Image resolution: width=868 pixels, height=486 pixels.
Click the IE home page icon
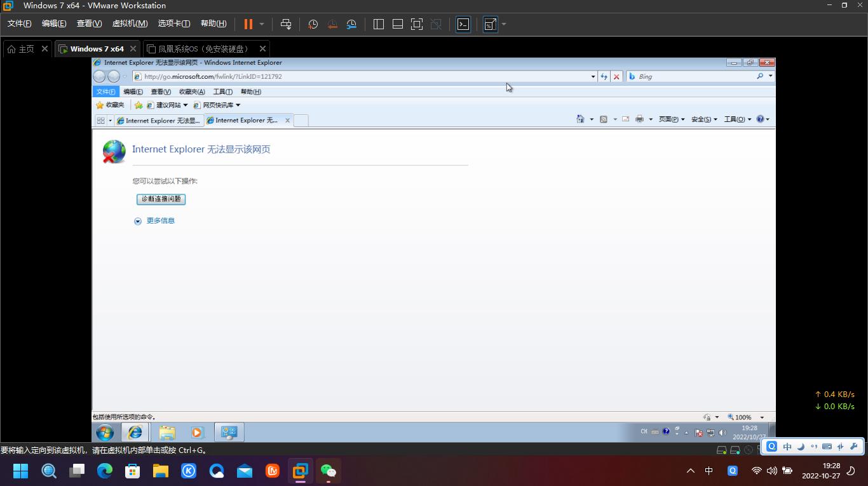point(580,119)
